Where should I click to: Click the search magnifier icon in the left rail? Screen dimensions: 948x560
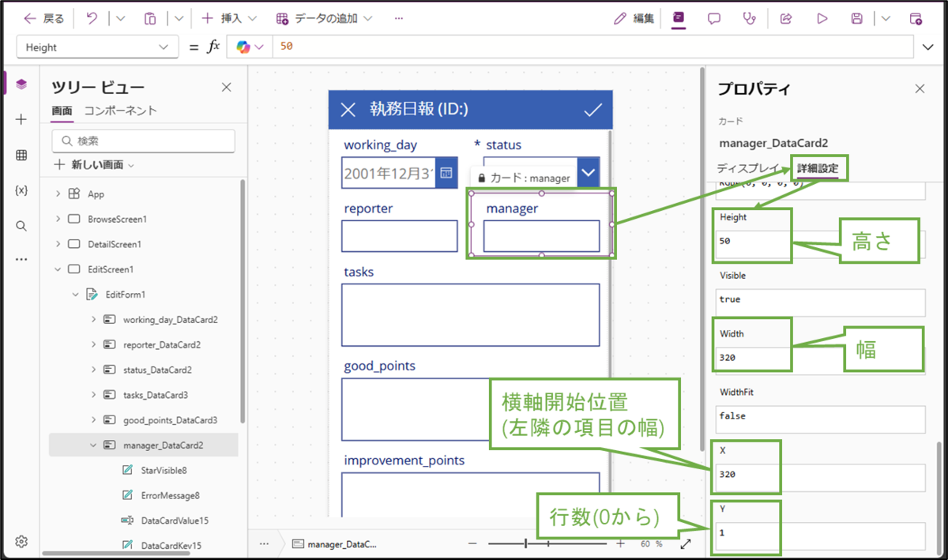[x=21, y=226]
